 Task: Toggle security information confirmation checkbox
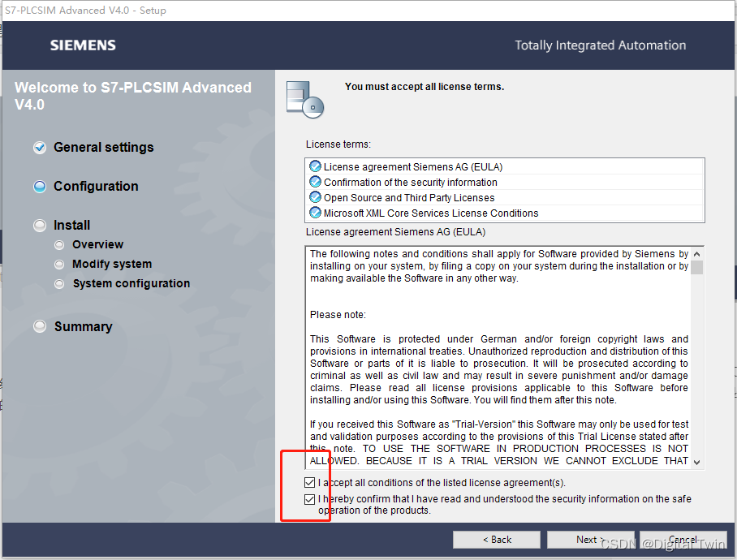(309, 499)
